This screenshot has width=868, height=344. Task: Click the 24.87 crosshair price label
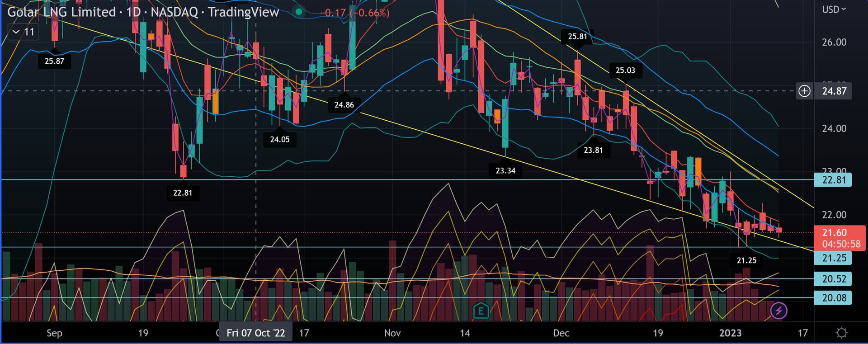(834, 91)
